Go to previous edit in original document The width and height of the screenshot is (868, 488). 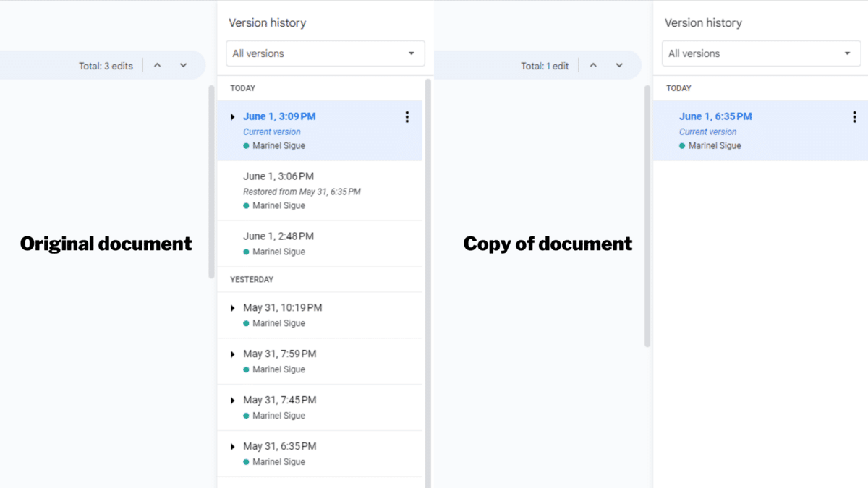click(x=157, y=66)
